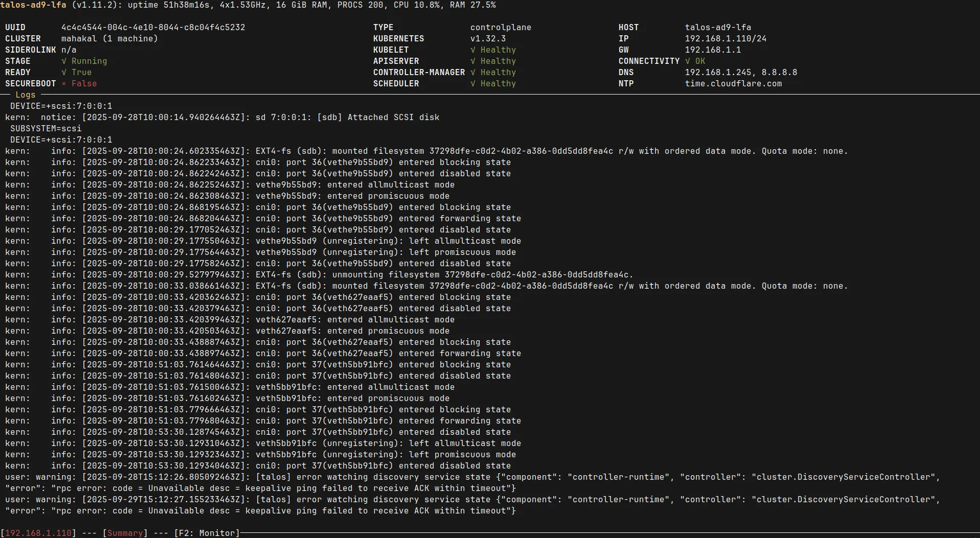Click the cluster name mahakal

79,39
